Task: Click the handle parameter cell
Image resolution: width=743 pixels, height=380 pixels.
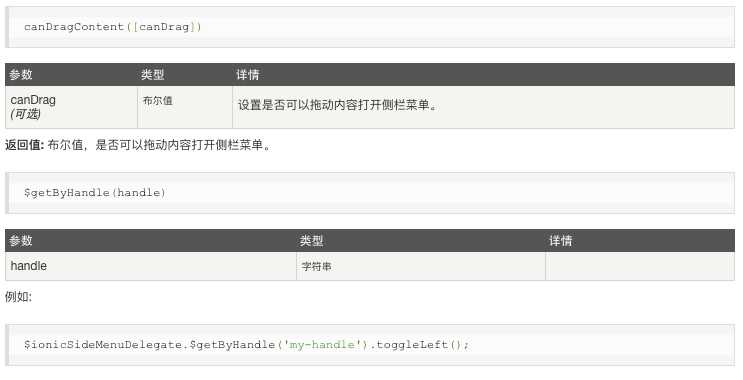Action: pos(151,266)
